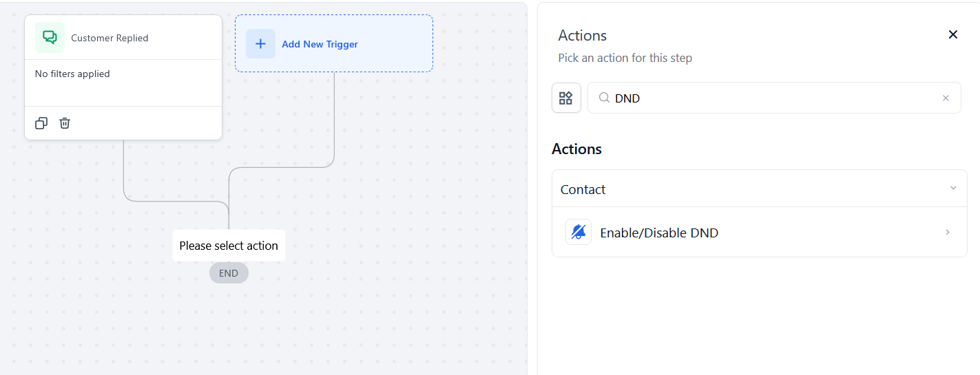The width and height of the screenshot is (980, 375).
Task: Open the action categories grid icon button
Action: [x=566, y=98]
